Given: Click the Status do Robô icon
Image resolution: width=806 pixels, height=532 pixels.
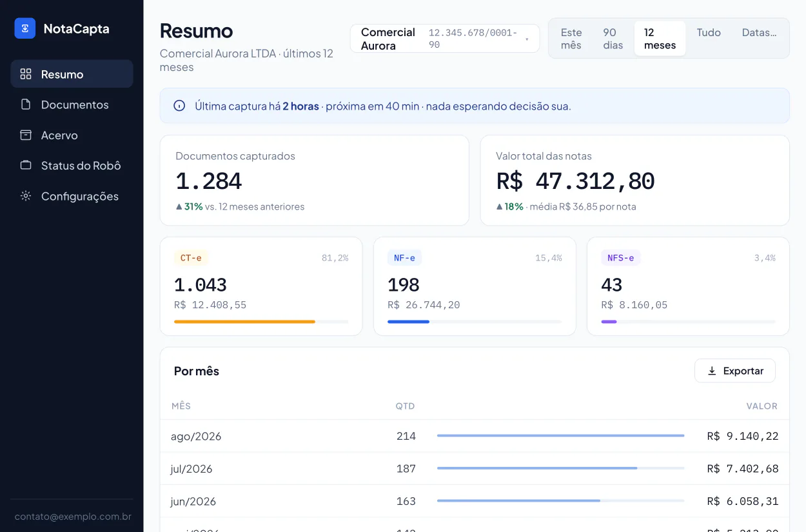Looking at the screenshot, I should 26,165.
